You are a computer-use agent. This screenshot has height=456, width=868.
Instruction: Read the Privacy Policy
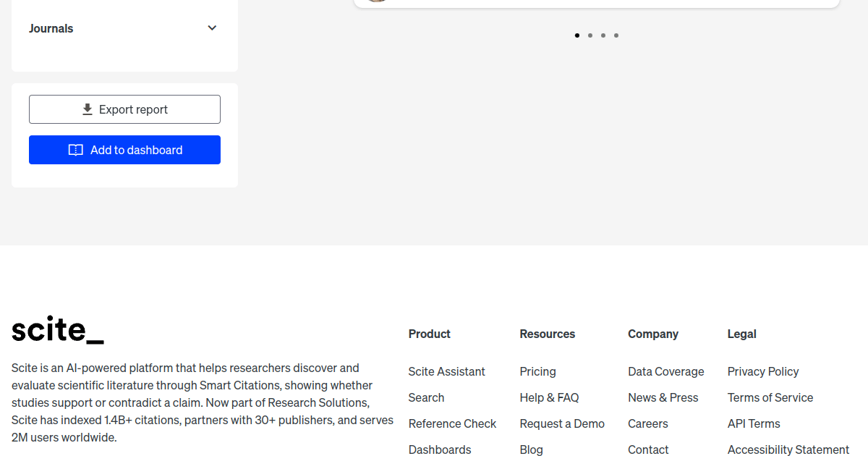763,371
